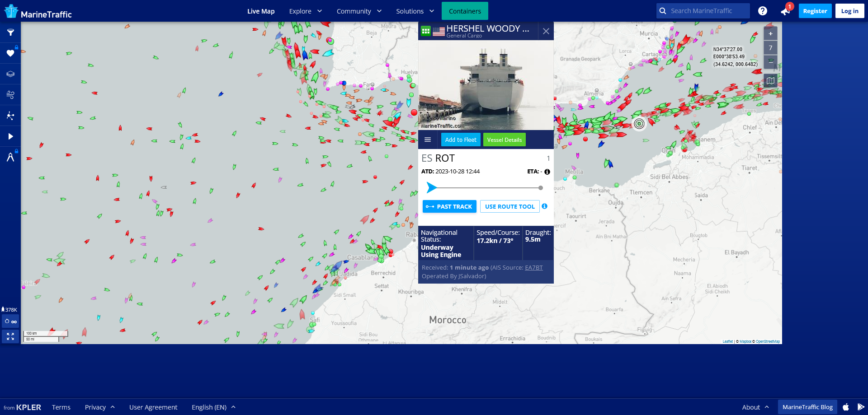The height and width of the screenshot is (415, 868).
Task: Click the ETA info icon
Action: click(x=547, y=172)
